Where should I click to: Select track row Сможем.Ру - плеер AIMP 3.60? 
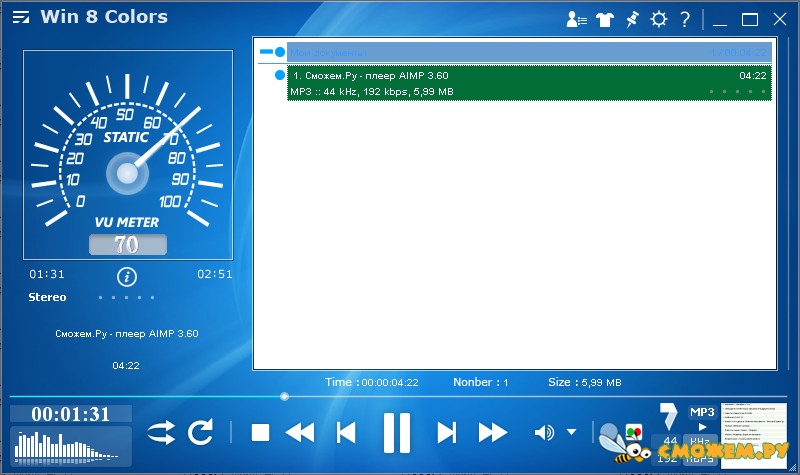[x=529, y=83]
